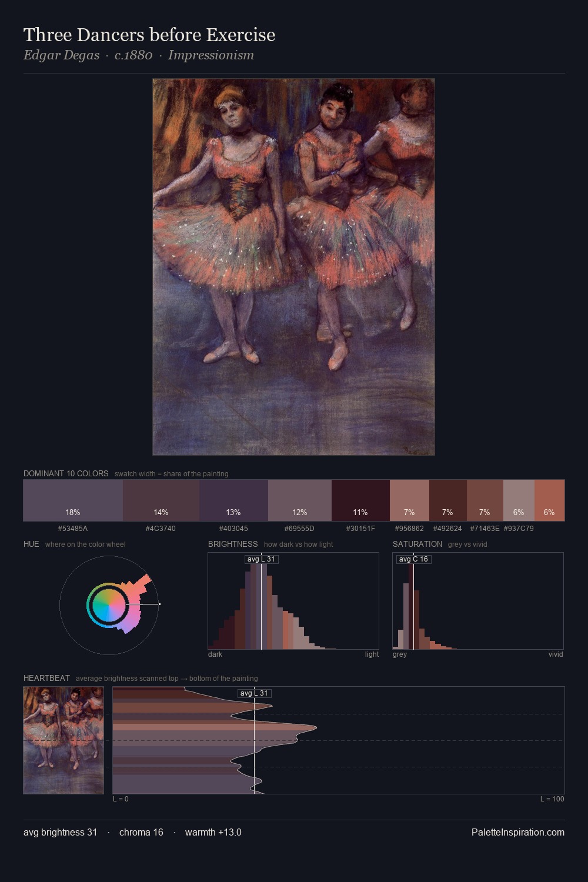Select the 11% darkest maroon swatch
Screen dimensions: 588x882
click(x=360, y=500)
